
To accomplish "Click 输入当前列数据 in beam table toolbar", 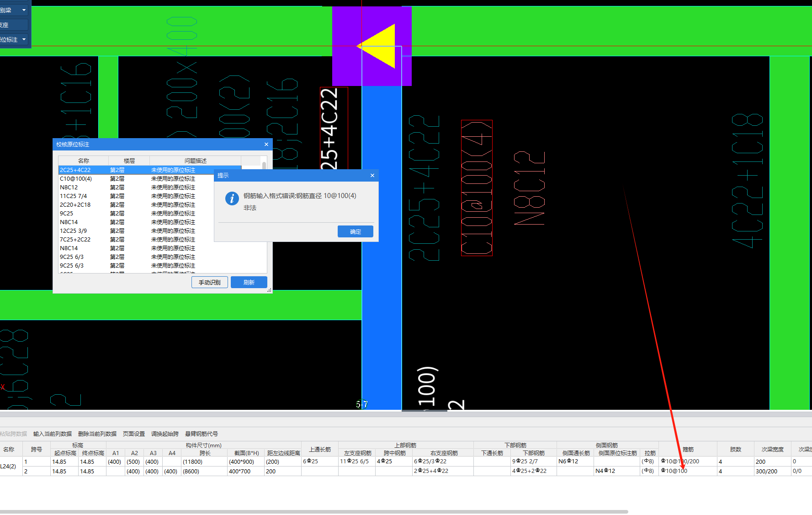I will coord(53,434).
